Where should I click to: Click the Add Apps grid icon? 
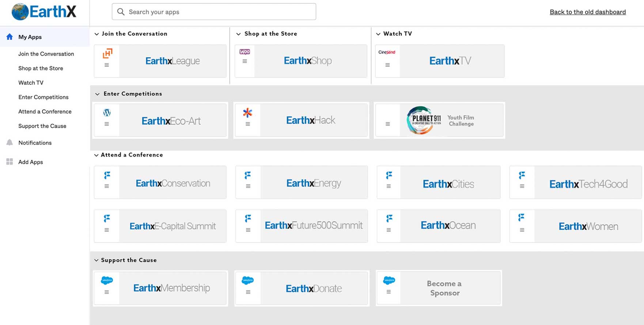(x=10, y=162)
